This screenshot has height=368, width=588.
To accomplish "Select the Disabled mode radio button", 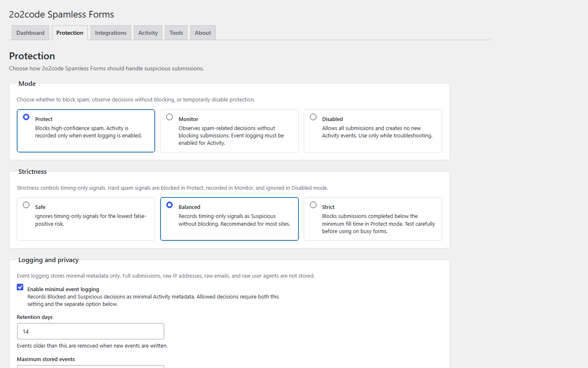I will 313,117.
